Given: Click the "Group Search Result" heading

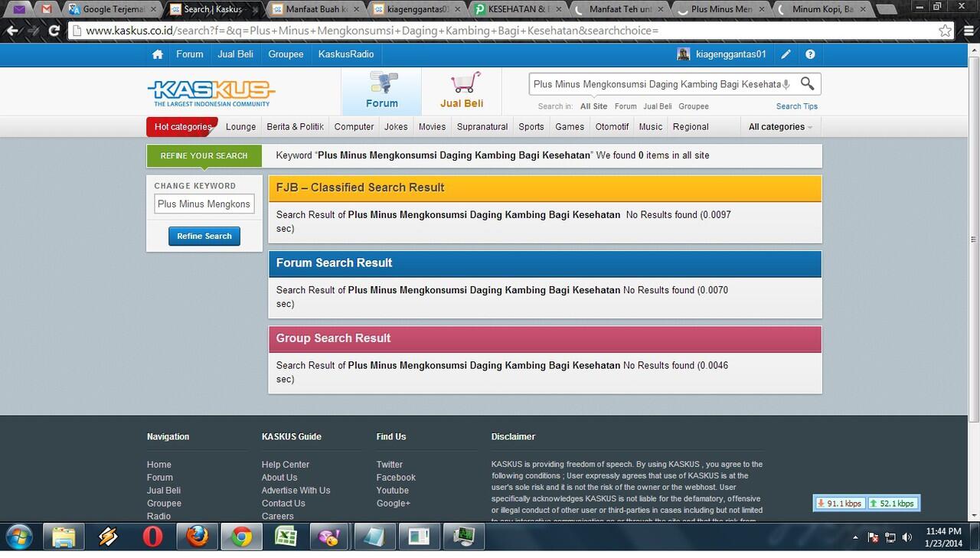Looking at the screenshot, I should [x=333, y=338].
